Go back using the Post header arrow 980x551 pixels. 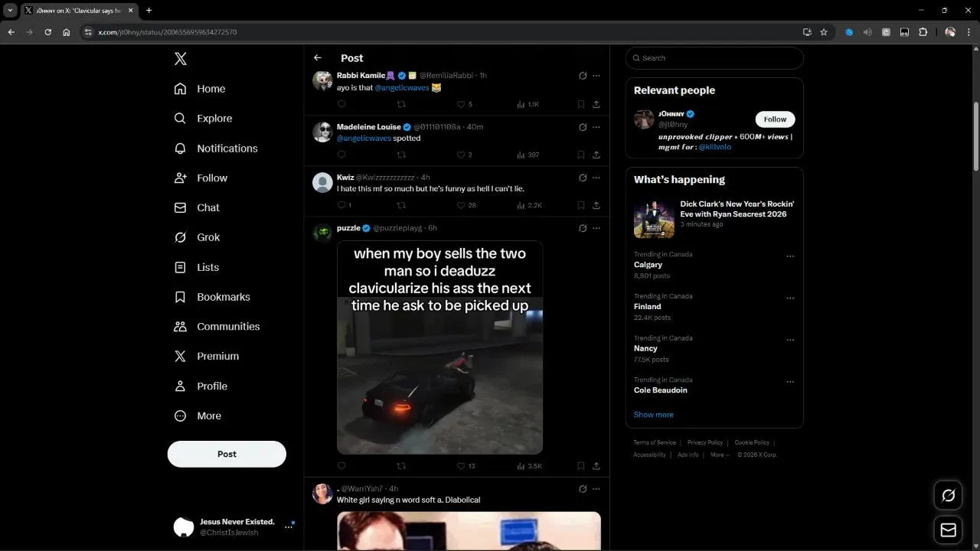(318, 58)
